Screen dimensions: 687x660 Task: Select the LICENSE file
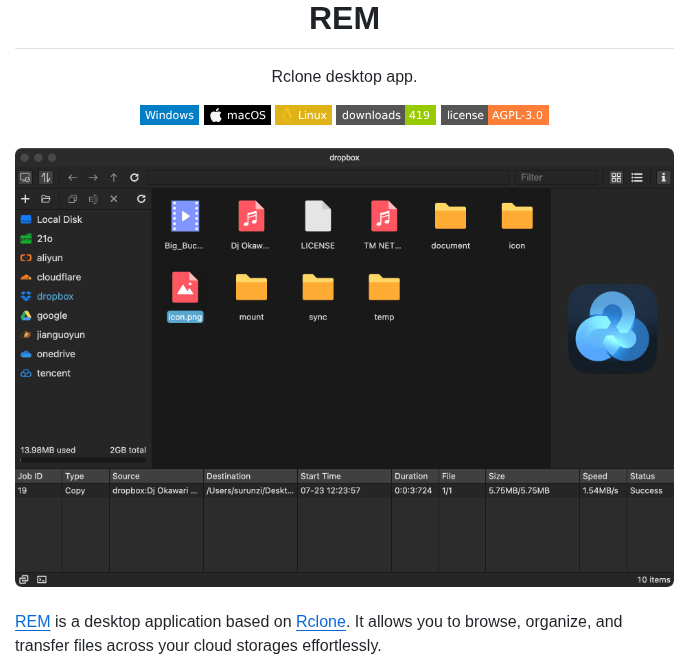click(x=318, y=224)
